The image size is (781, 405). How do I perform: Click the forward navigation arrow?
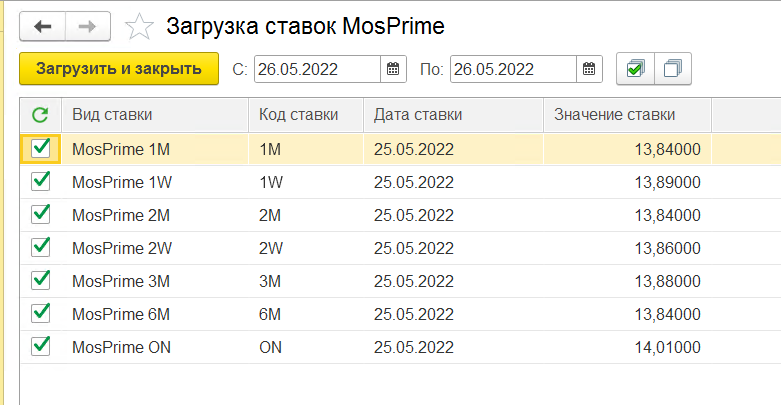(x=87, y=26)
